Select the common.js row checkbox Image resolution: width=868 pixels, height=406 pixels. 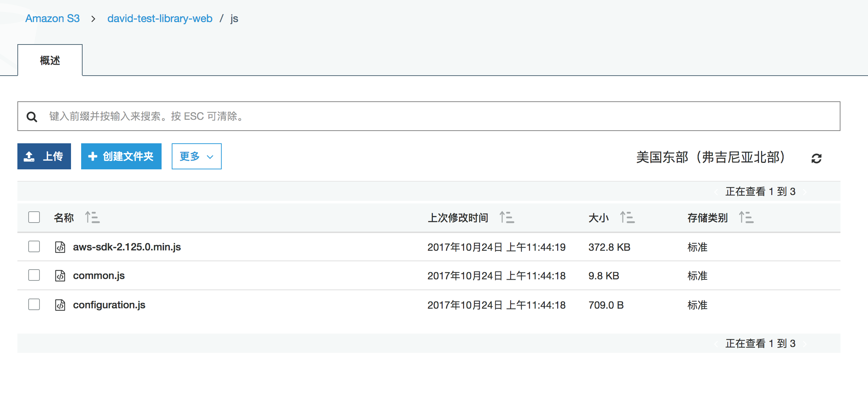[x=34, y=275]
